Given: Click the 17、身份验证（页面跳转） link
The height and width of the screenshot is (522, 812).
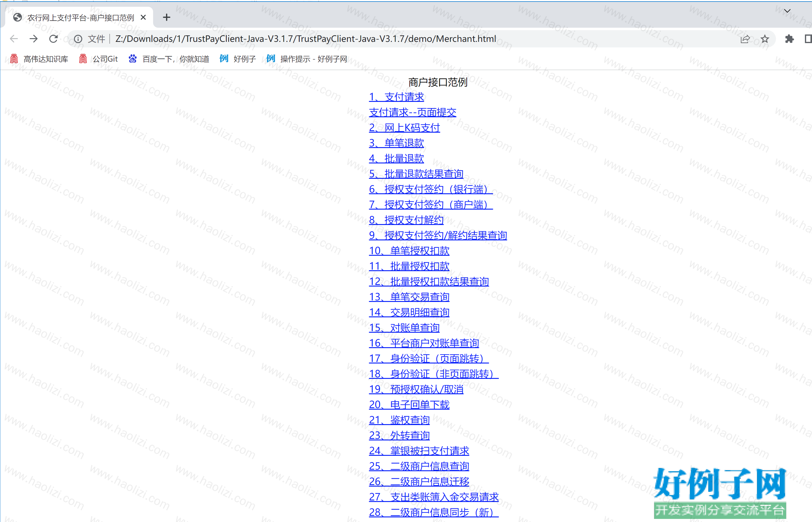Looking at the screenshot, I should tap(429, 358).
